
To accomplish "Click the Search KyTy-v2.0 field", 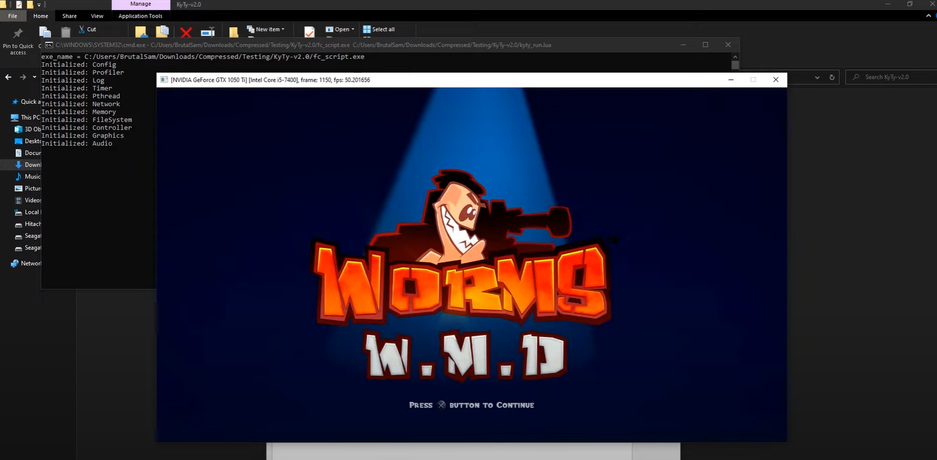I will tap(893, 77).
